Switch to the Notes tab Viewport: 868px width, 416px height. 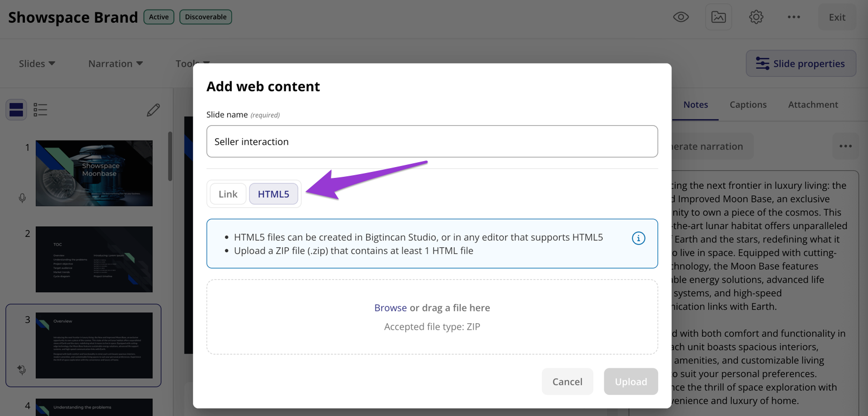point(695,105)
